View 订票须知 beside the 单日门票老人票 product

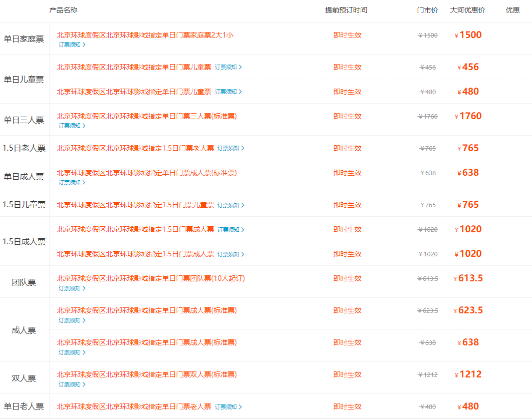[228, 407]
